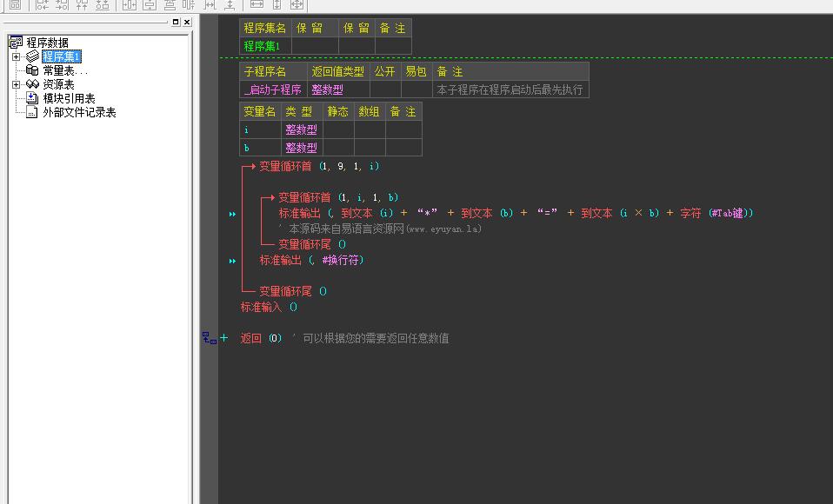The height and width of the screenshot is (504, 833).
Task: Click the www.eyuyan.la comment line
Action: (x=380, y=229)
